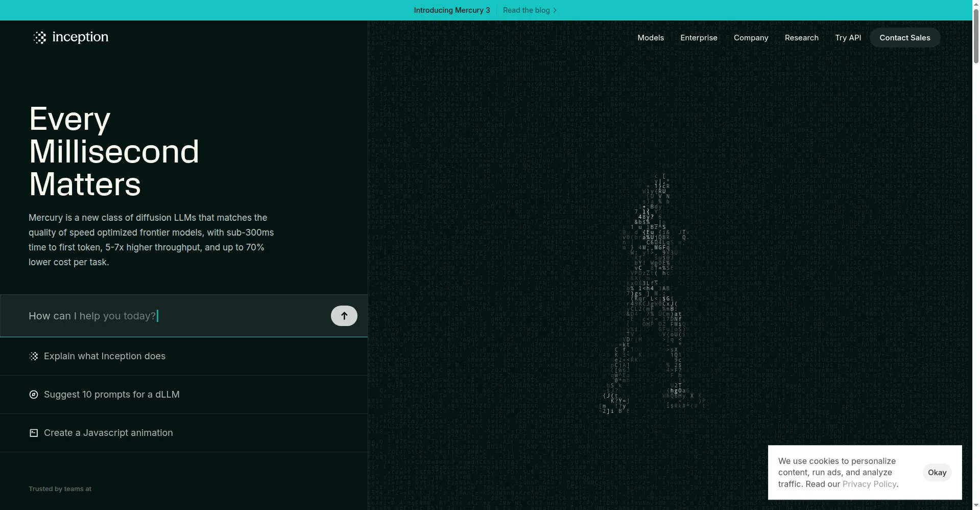Open the Enterprise menu
The image size is (980, 510).
tap(699, 38)
